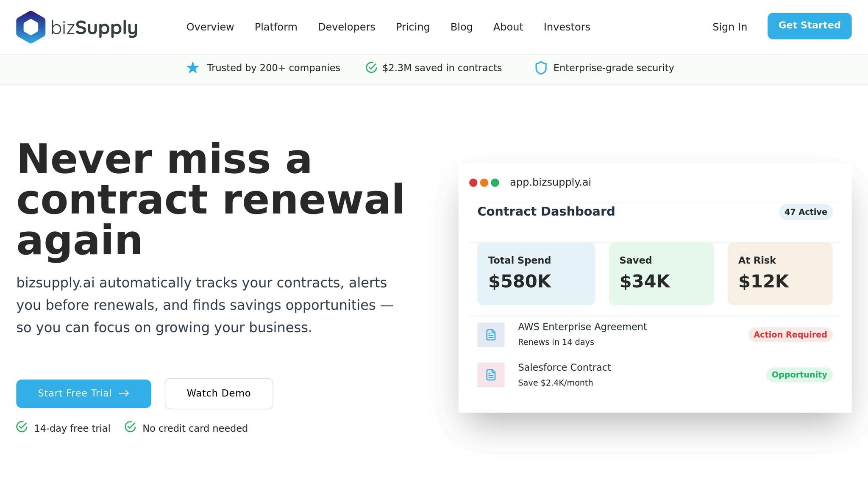Select the Total Spend $580K card
This screenshot has height=488, width=868.
coord(536,274)
